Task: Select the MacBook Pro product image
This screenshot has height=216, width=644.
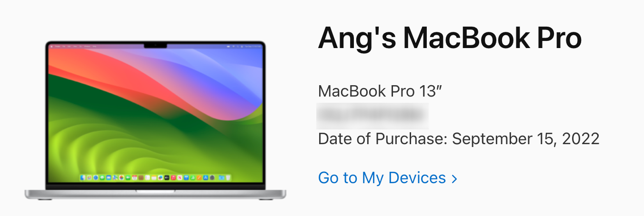Action: click(x=155, y=120)
